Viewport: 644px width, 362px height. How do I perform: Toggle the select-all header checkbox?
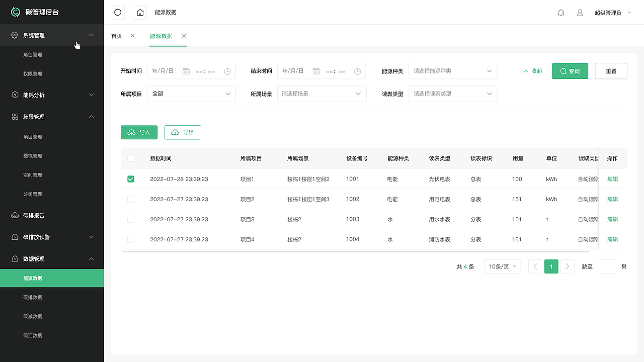(131, 158)
